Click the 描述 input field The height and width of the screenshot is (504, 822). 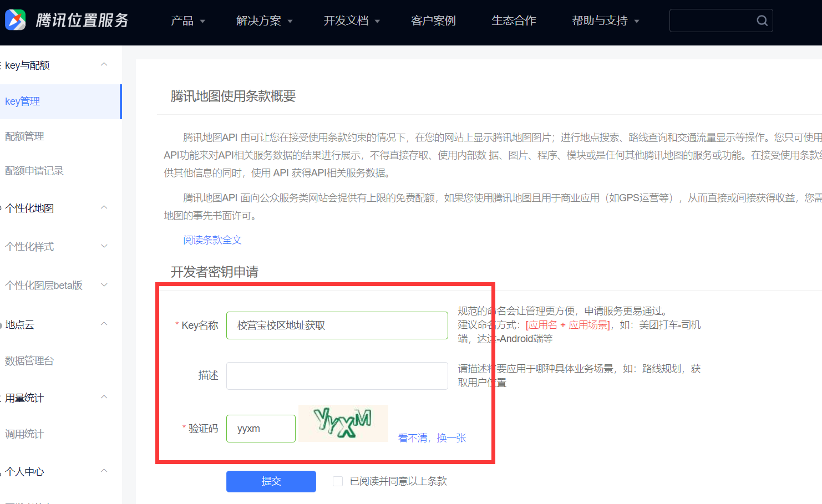coord(337,376)
